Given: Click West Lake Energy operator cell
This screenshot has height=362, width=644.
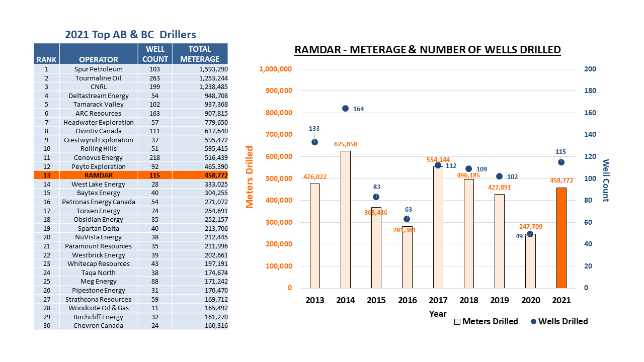Looking at the screenshot, I should coord(99,184).
